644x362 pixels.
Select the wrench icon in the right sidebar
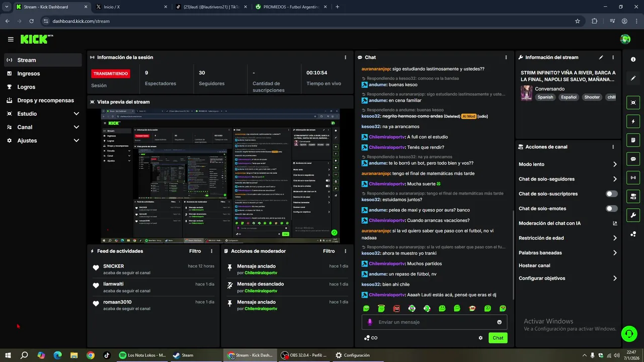(x=633, y=215)
